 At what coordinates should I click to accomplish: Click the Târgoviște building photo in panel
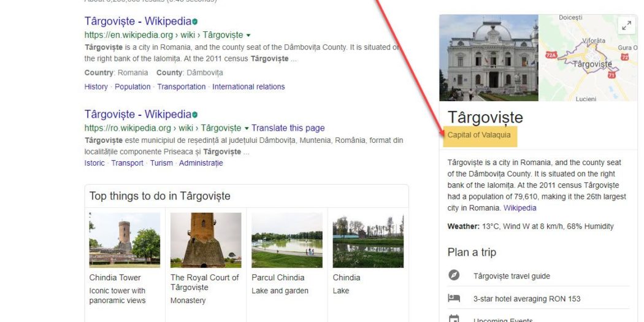pyautogui.click(x=489, y=58)
